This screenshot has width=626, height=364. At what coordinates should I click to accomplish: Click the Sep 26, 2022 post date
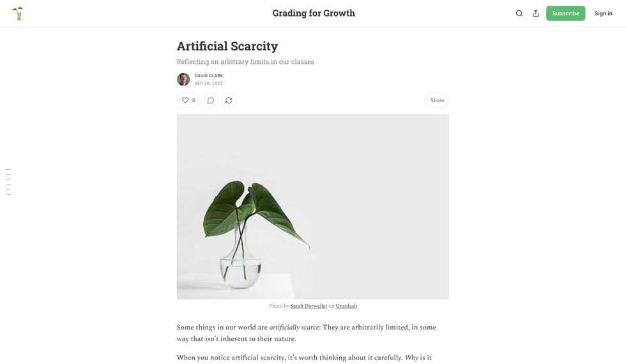208,83
